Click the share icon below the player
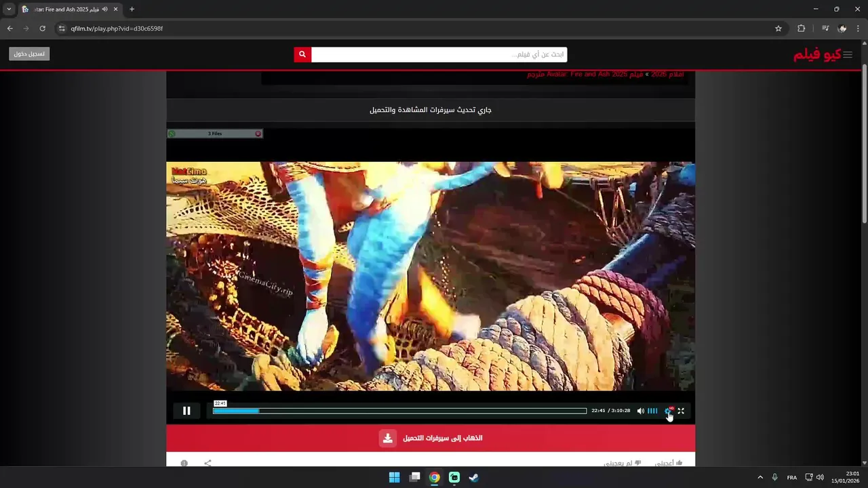 pos(208,463)
